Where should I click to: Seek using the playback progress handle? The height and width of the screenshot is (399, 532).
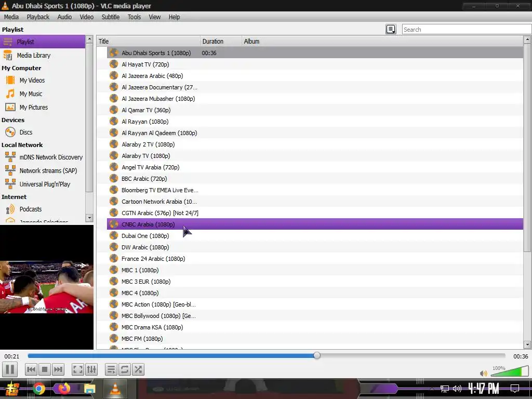pos(317,355)
